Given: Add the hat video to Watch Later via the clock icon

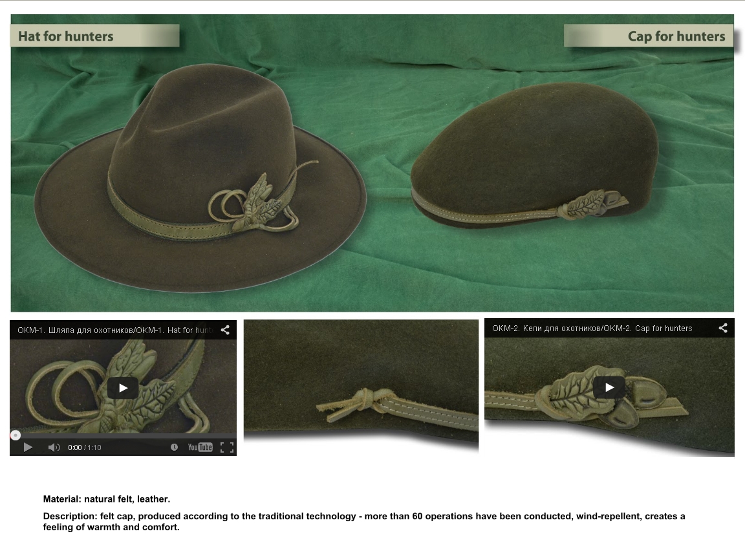Looking at the screenshot, I should [174, 447].
